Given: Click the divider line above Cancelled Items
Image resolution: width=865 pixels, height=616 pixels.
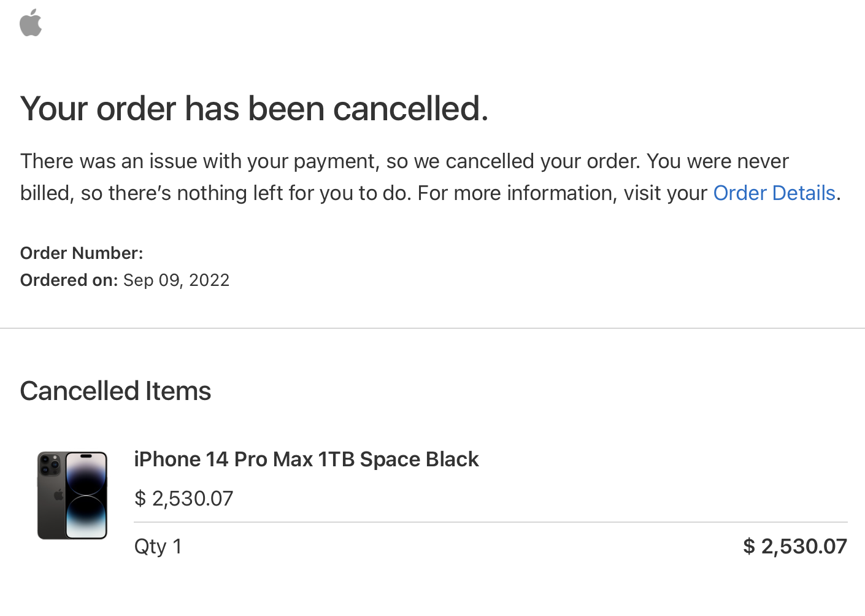Looking at the screenshot, I should tap(433, 328).
